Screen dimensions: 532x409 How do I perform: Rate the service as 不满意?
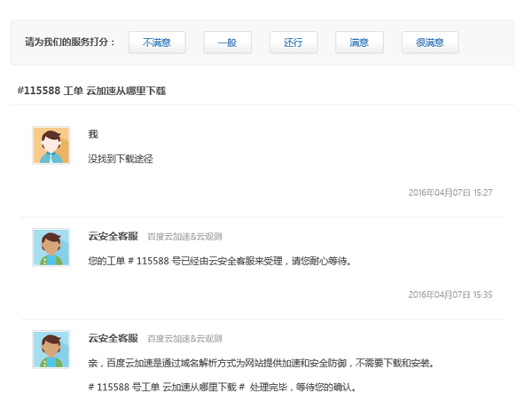click(x=157, y=43)
